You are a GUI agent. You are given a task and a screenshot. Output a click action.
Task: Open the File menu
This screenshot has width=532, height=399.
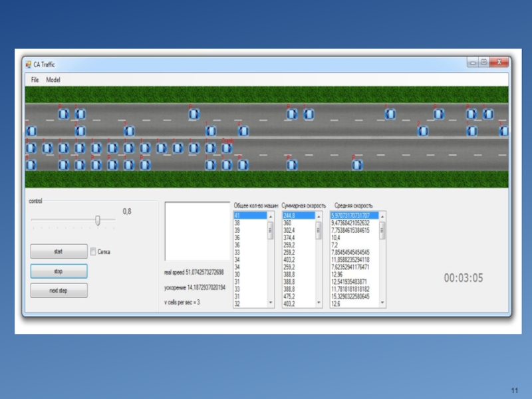tap(35, 80)
